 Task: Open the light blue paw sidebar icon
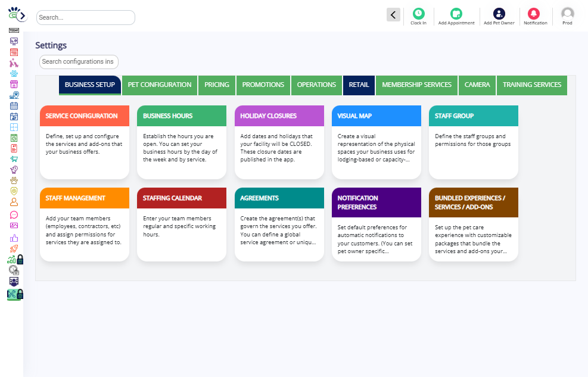[14, 73]
